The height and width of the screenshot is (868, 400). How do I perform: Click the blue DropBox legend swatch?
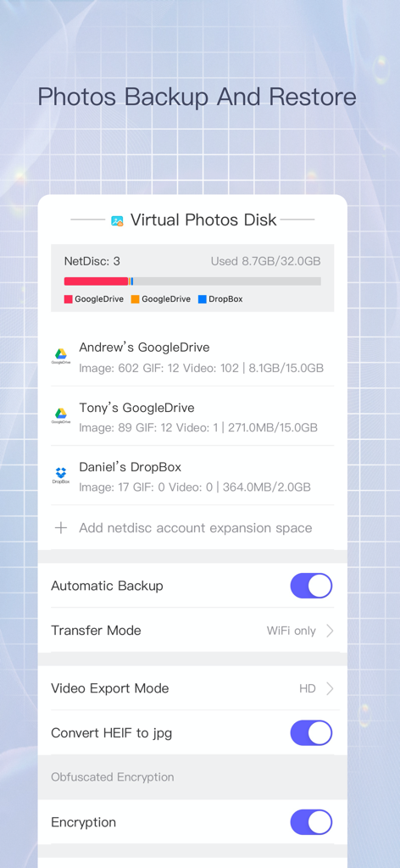coord(202,299)
